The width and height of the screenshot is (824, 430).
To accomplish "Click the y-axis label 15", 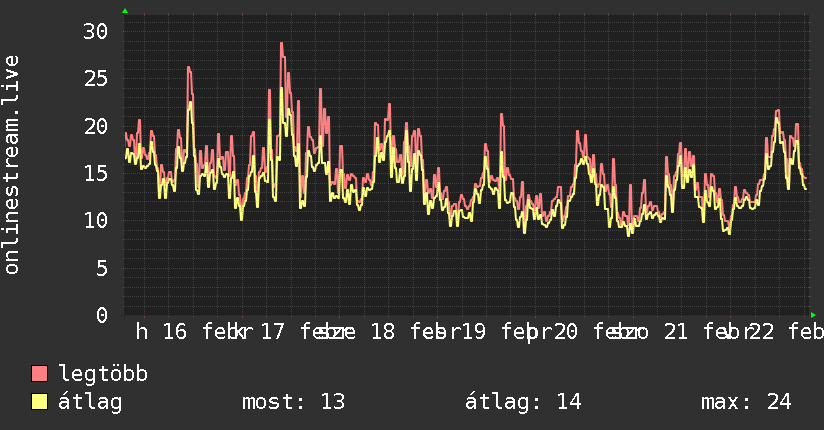I will 95,173.
